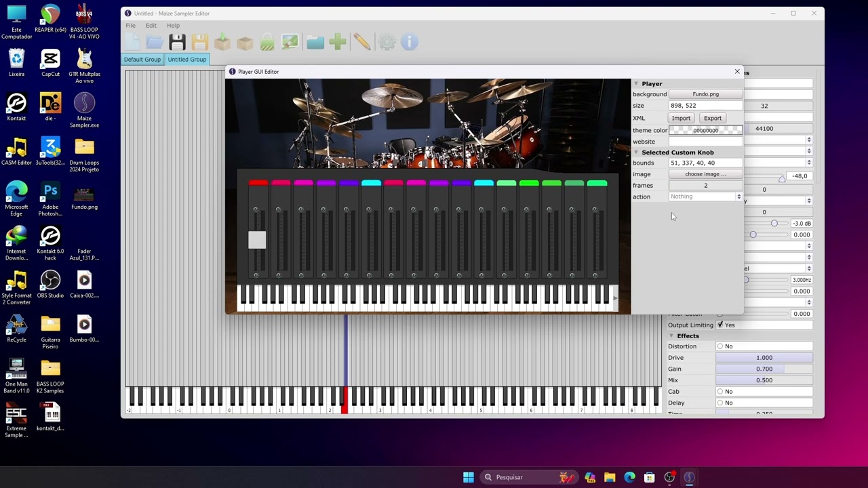Click the pencil edit toolbar icon
This screenshot has width=868, height=488.
coord(362,42)
